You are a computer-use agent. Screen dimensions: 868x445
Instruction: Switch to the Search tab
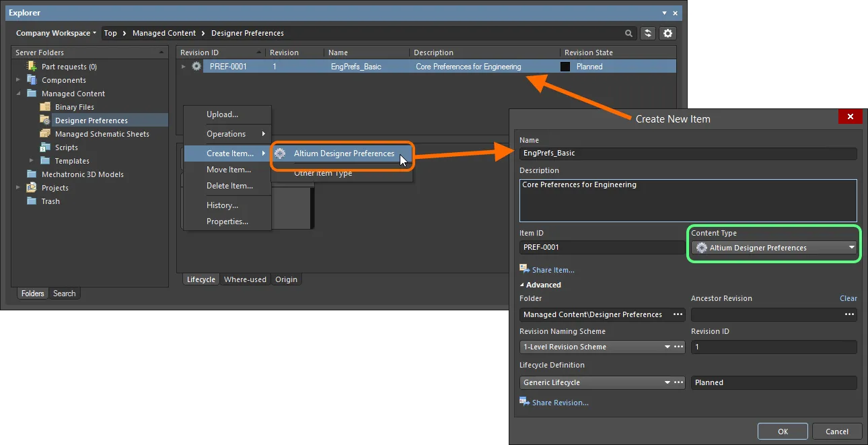coord(65,294)
